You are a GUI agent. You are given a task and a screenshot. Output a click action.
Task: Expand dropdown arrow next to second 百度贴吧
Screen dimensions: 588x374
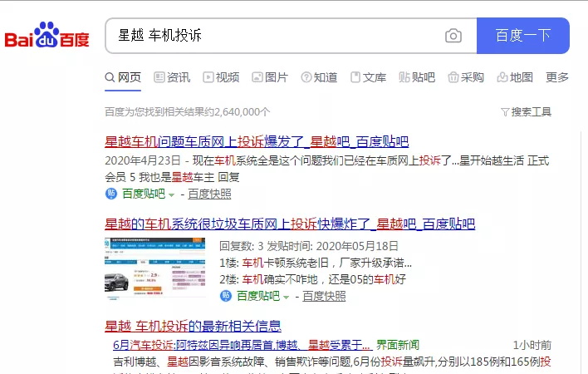tap(287, 297)
